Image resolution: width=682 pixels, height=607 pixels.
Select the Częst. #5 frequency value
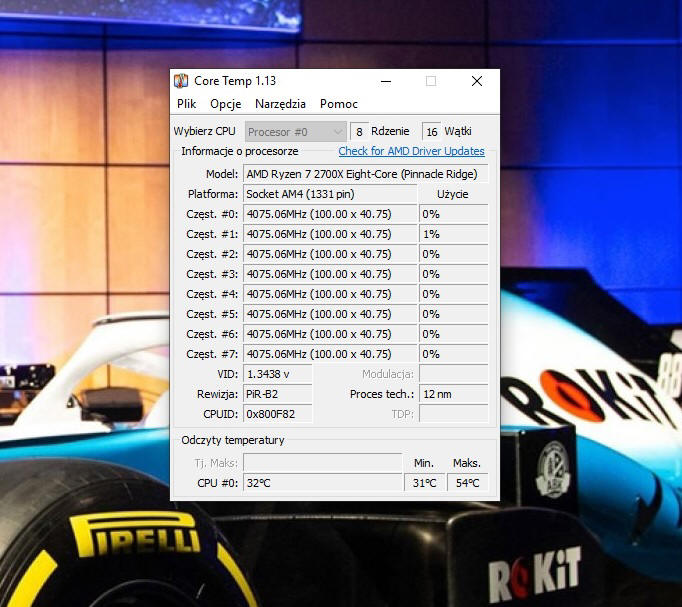(x=330, y=314)
